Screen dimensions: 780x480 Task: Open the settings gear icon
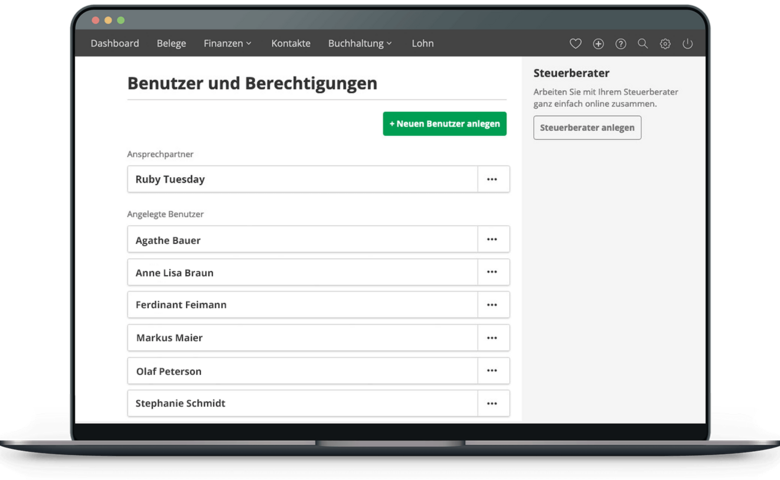(x=665, y=44)
